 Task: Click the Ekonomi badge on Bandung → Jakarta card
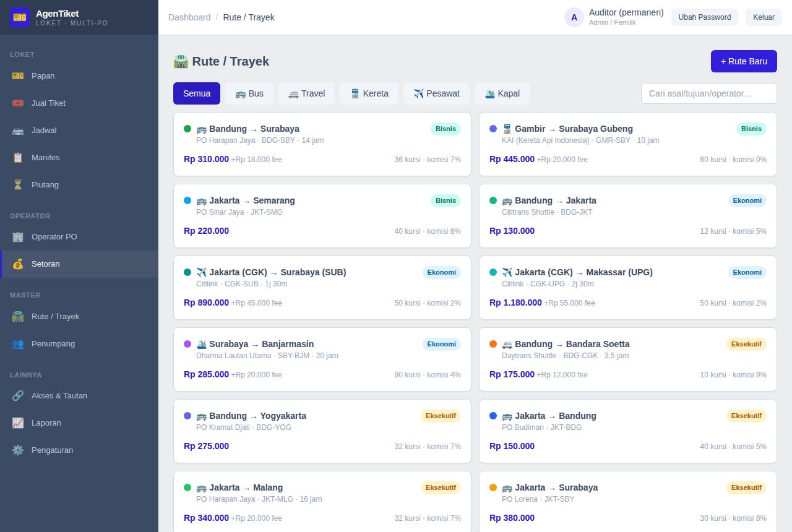point(747,200)
